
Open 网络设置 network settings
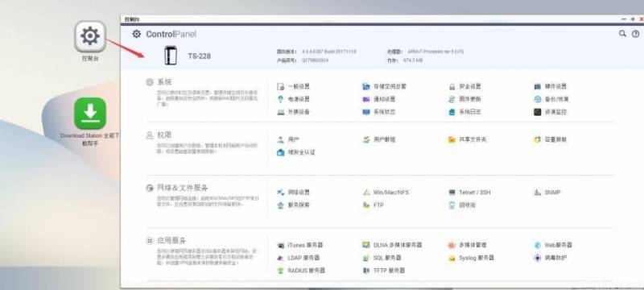pyautogui.click(x=293, y=193)
